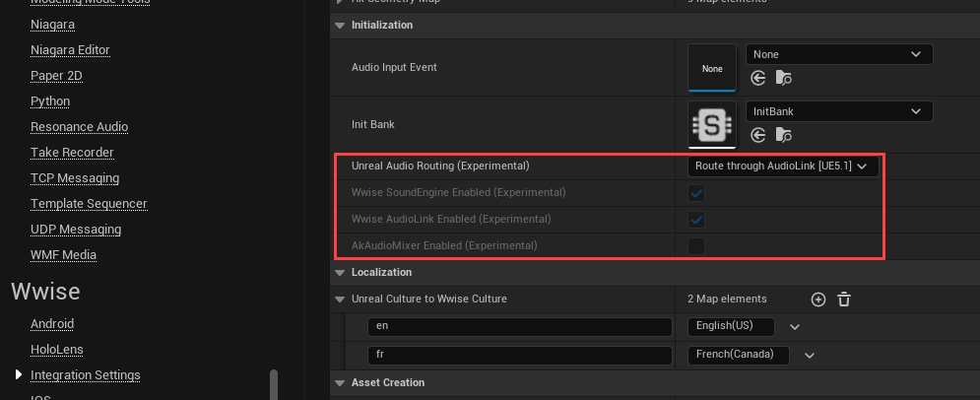Select Wwise Integration Settings
980x400 pixels.
(x=85, y=375)
